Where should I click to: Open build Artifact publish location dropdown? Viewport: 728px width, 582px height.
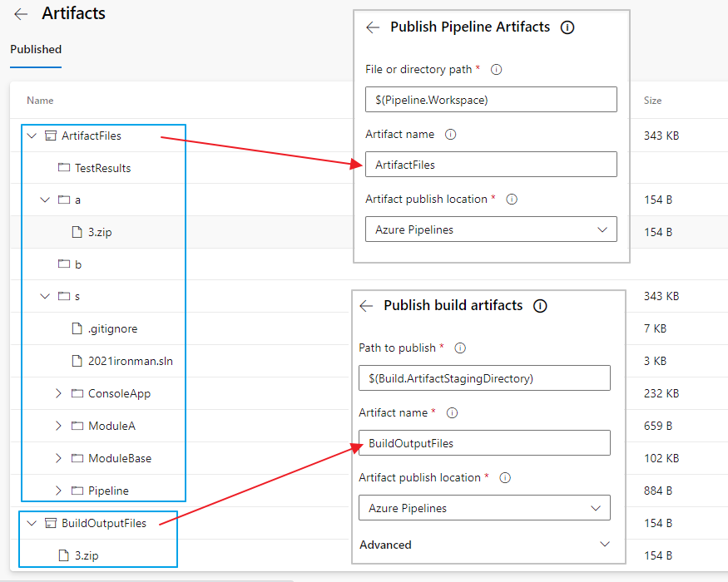(484, 508)
